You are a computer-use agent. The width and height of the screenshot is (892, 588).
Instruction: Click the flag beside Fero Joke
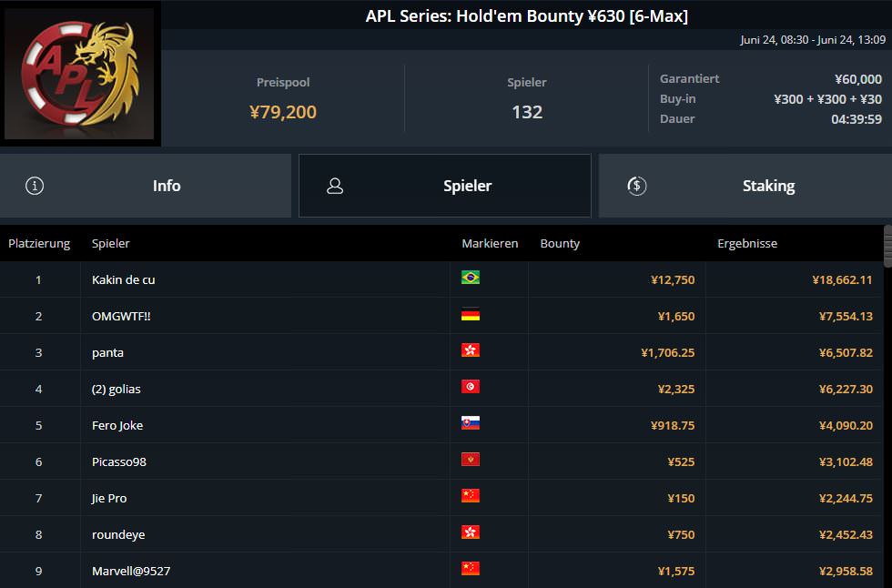tap(471, 423)
